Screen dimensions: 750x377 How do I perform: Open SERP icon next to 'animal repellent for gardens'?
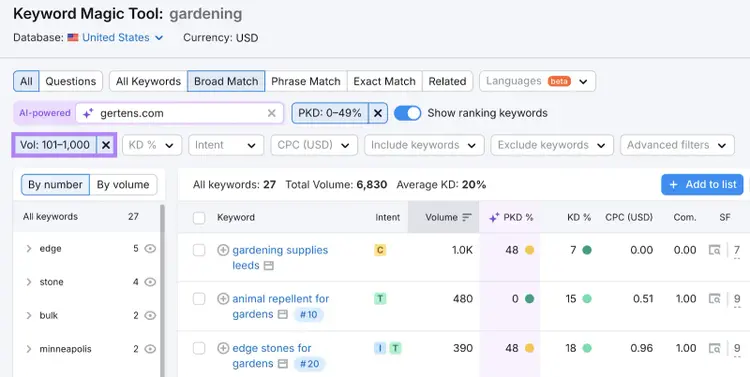click(x=283, y=314)
